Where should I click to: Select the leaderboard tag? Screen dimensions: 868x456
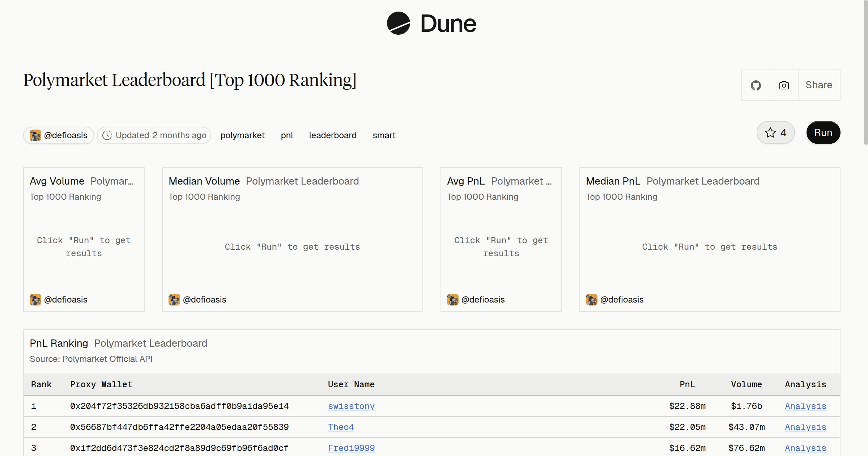[333, 135]
